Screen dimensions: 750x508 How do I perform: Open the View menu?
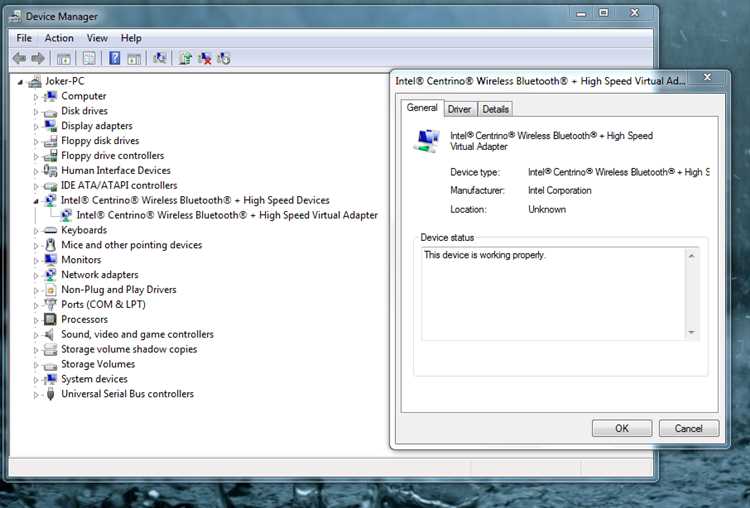tap(97, 38)
